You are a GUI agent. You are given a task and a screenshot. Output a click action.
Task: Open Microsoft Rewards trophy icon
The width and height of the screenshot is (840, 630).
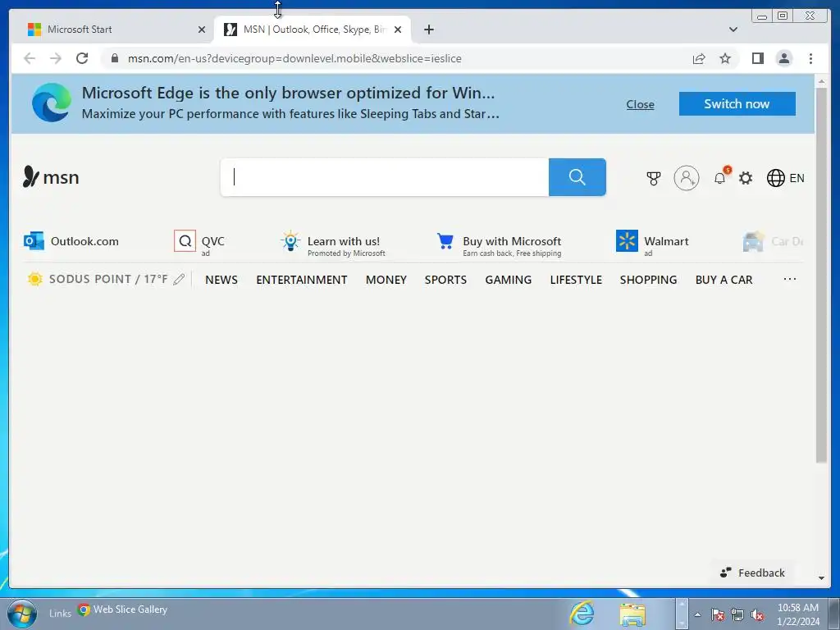[654, 178]
